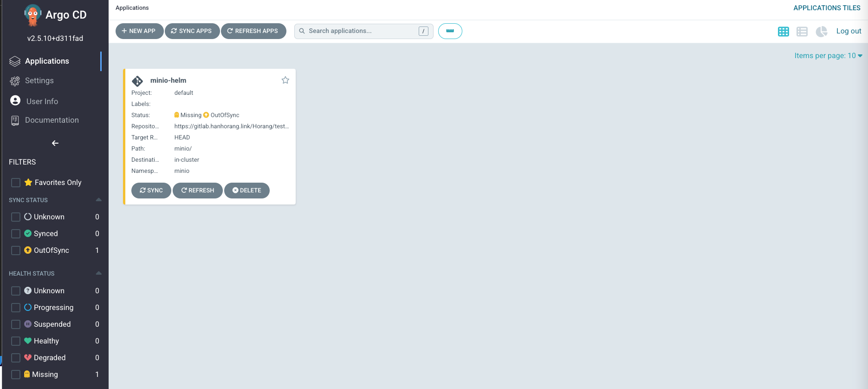Open Items per page dropdown
The image size is (868, 389).
(x=828, y=56)
